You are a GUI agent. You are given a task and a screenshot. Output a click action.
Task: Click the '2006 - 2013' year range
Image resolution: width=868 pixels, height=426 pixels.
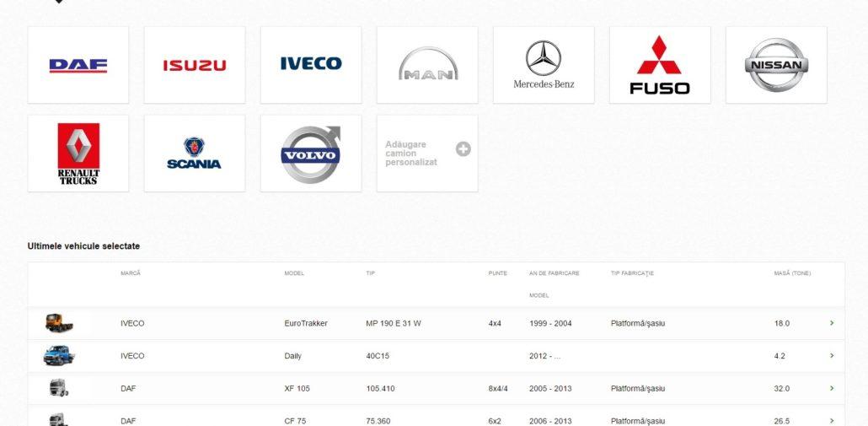coord(550,422)
